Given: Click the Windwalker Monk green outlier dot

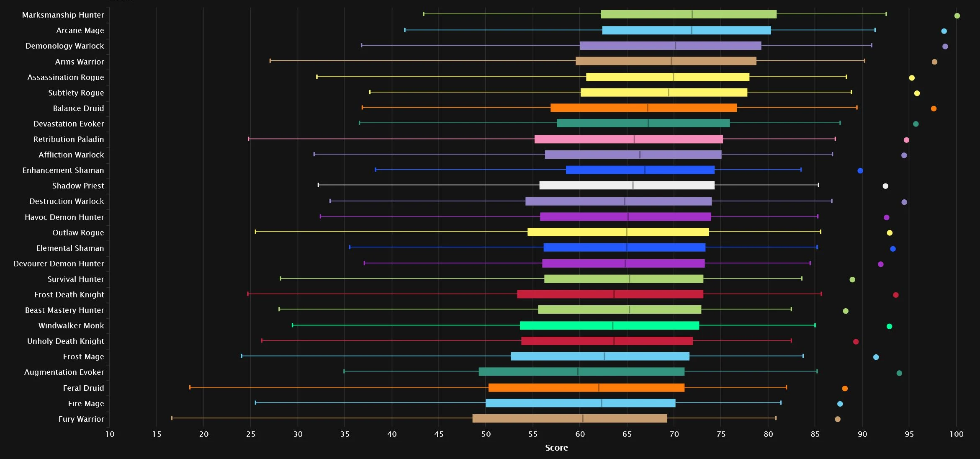Looking at the screenshot, I should click(889, 326).
